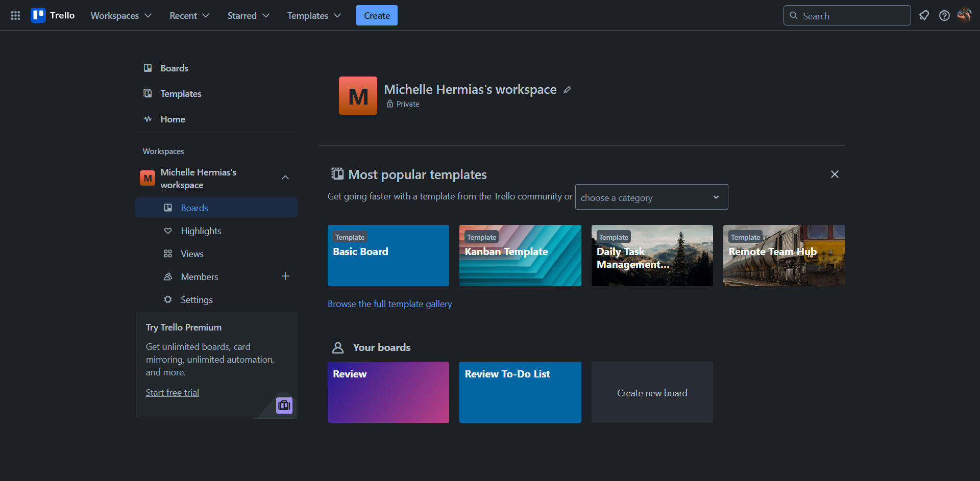Click Create new board tile

[652, 392]
